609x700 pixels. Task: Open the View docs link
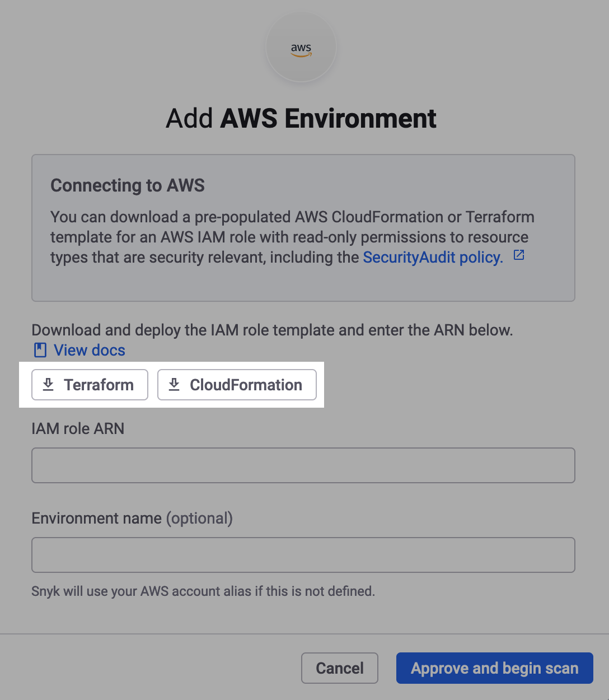tap(89, 351)
